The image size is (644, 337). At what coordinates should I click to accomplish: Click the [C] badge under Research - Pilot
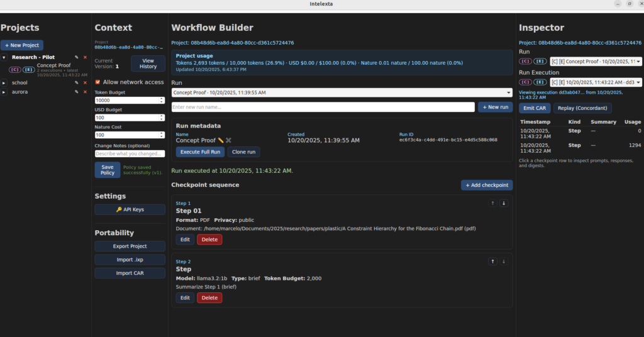coord(14,69)
